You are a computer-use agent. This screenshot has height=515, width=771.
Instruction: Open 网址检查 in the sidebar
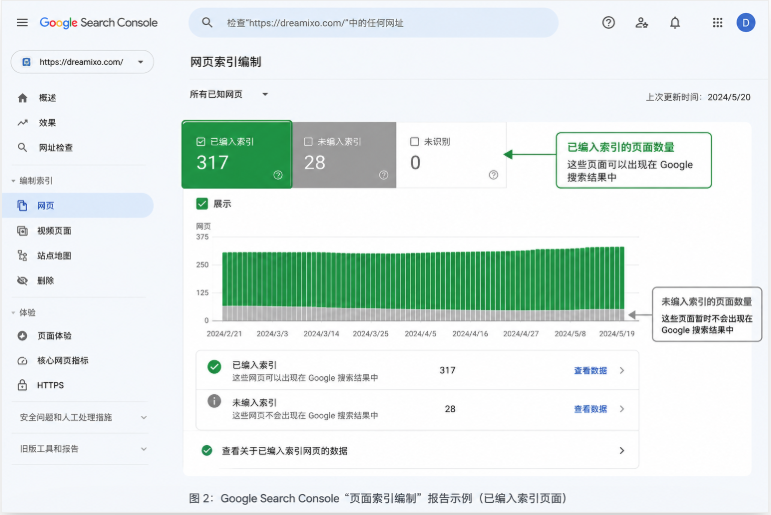pos(56,148)
